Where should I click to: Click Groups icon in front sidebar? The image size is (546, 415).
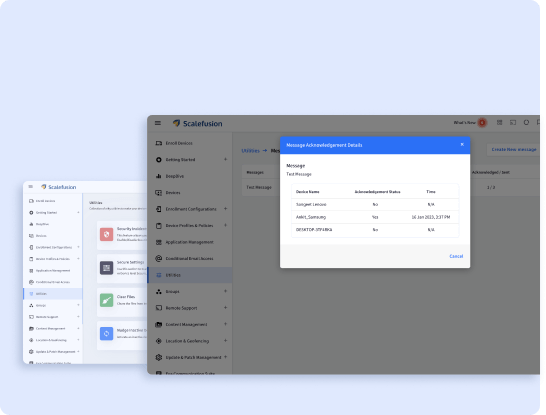tap(159, 291)
